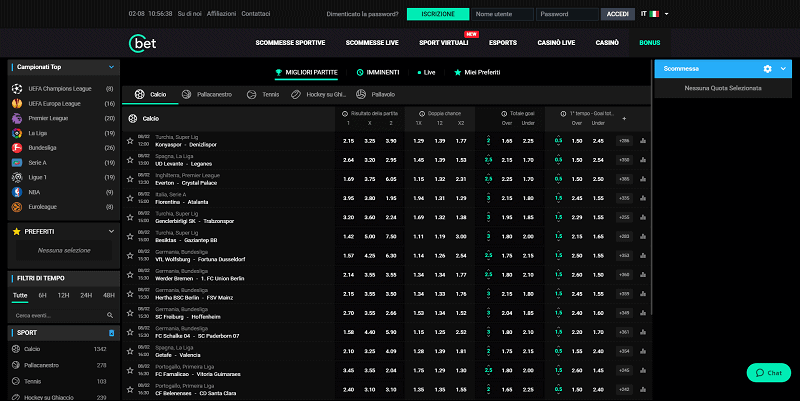Favorite the Fiorentina - Atalanta star

tap(130, 198)
